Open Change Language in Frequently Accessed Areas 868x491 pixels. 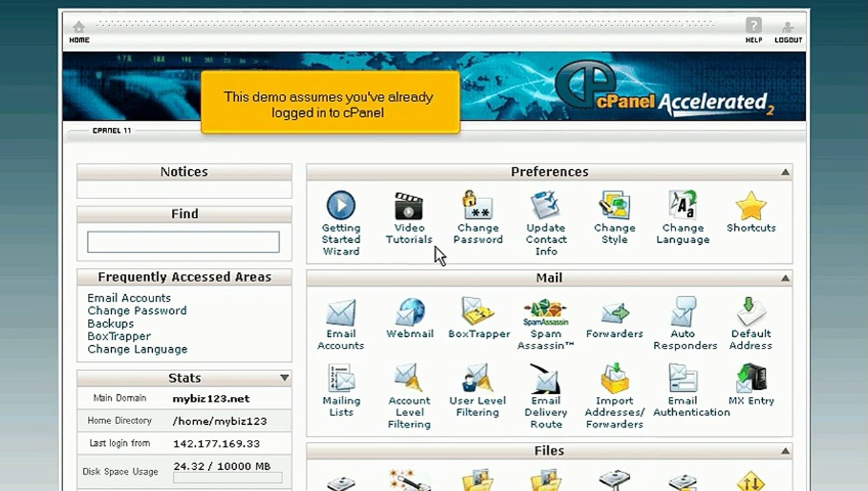[x=137, y=349]
